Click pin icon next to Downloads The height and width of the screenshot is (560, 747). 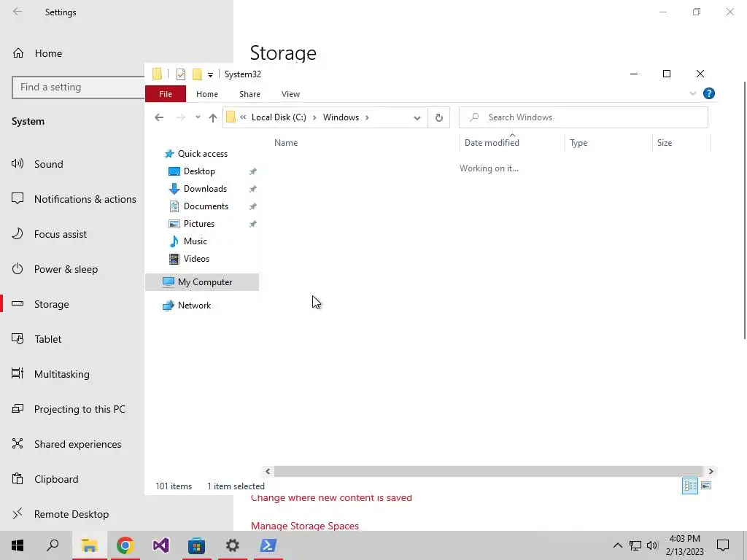tap(253, 189)
